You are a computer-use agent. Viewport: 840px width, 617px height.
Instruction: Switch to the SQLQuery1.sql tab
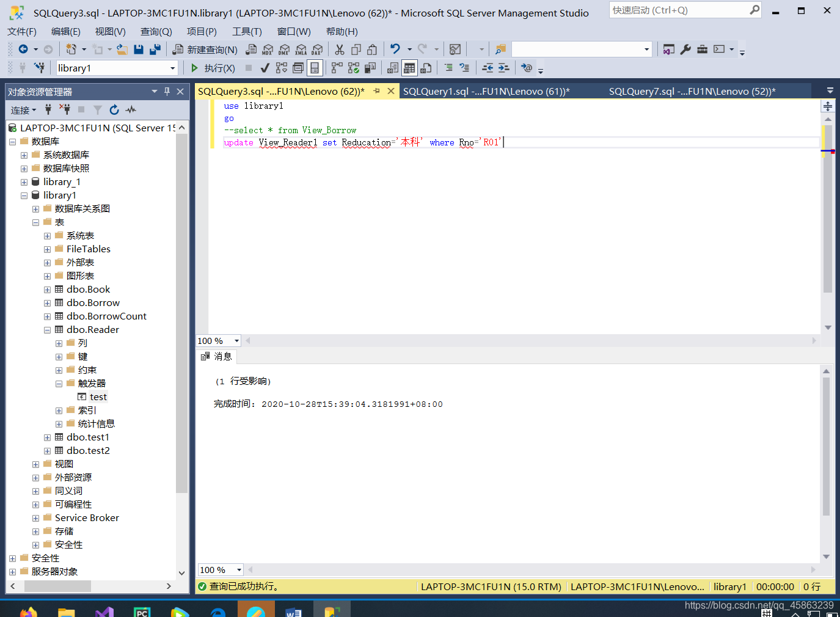point(486,91)
